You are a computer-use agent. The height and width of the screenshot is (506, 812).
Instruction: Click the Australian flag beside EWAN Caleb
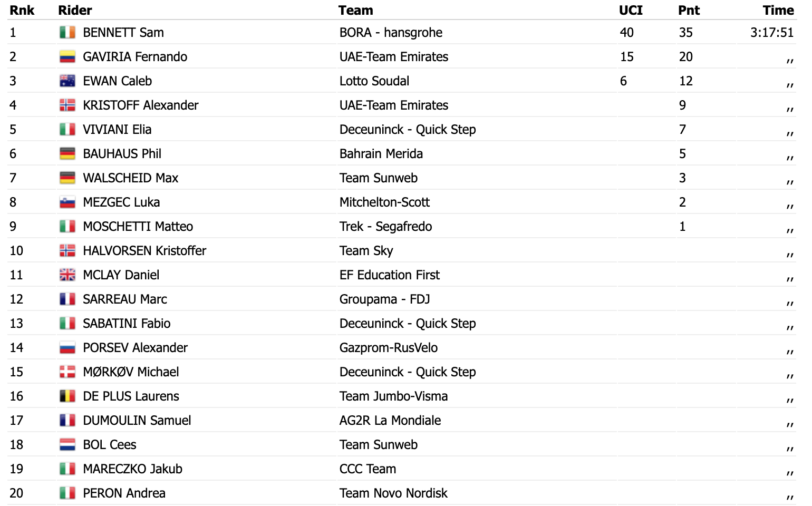67,81
